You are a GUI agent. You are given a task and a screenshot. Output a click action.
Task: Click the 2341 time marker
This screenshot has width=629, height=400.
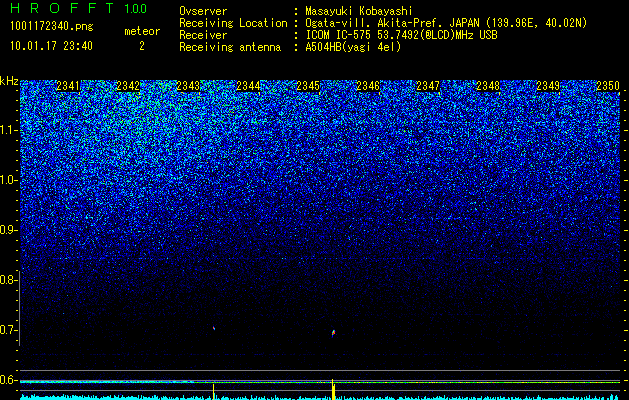coord(68,86)
